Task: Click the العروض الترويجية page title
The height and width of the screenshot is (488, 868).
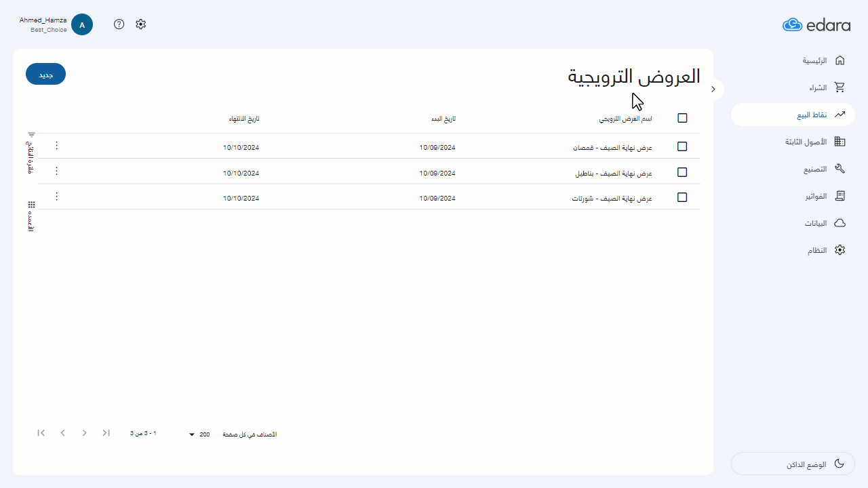Action: coord(634,77)
